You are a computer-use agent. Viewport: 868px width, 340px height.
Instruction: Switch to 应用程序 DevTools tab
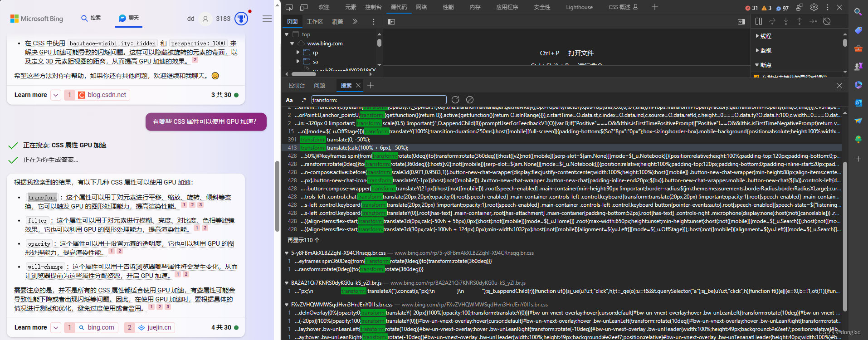click(x=507, y=7)
